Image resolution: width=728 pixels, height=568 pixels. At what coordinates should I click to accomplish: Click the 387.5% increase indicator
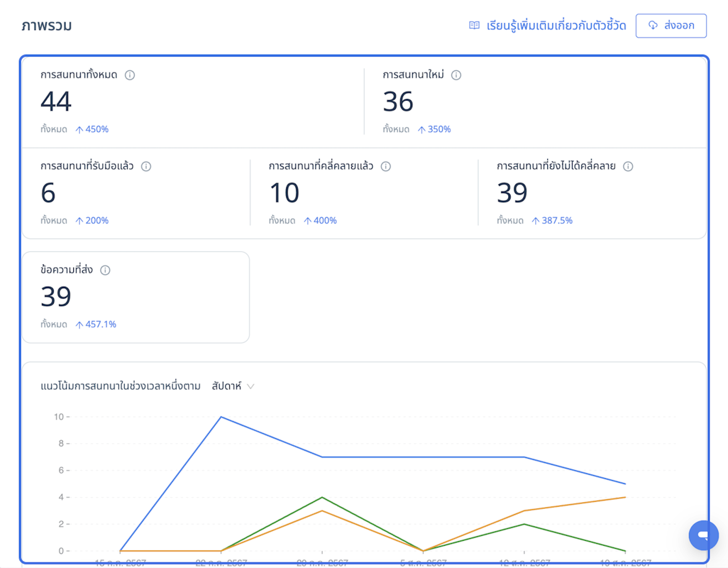[552, 221]
